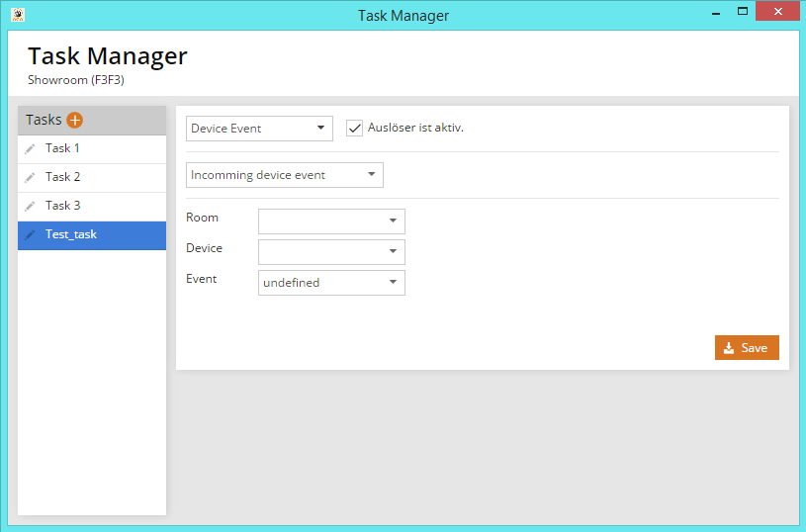Select Task 2 in the task list
The image size is (806, 532).
(62, 177)
